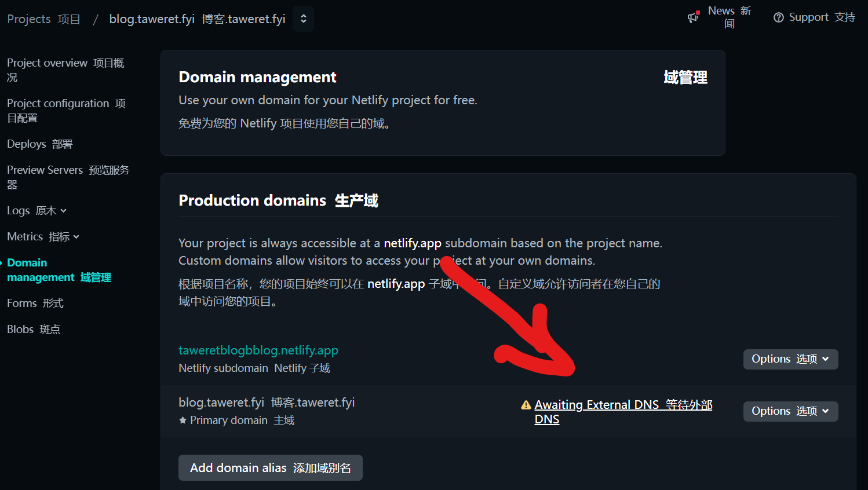Open Preview Servers in sidebar

pos(68,177)
